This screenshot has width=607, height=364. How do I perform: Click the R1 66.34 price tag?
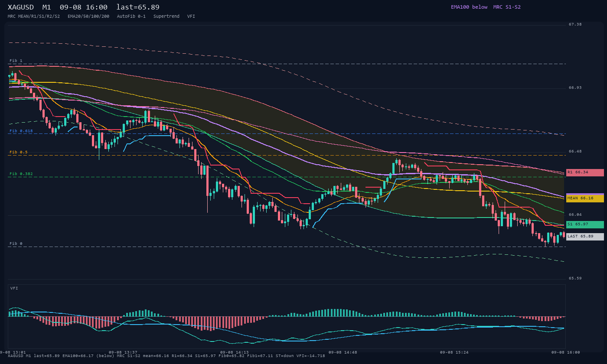(x=585, y=172)
